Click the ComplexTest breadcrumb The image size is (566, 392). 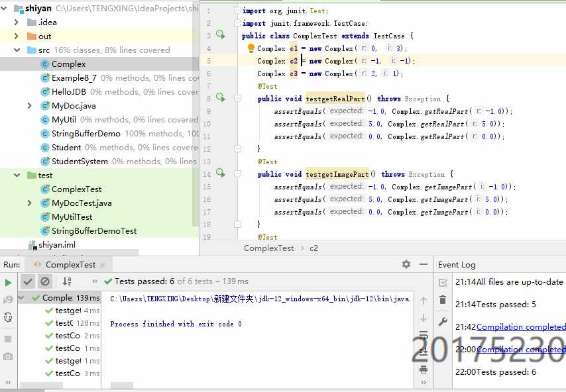pyautogui.click(x=268, y=248)
